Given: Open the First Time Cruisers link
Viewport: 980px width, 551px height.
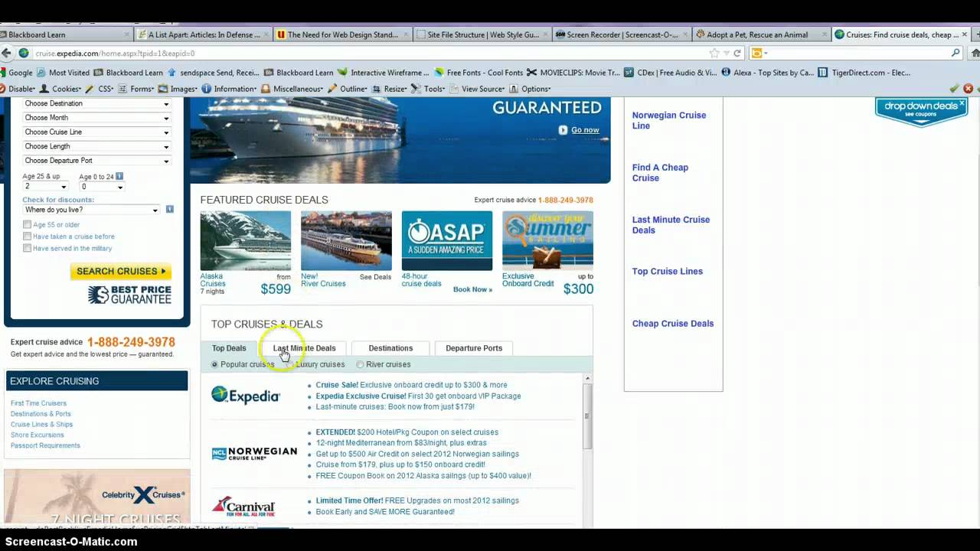Looking at the screenshot, I should point(38,403).
